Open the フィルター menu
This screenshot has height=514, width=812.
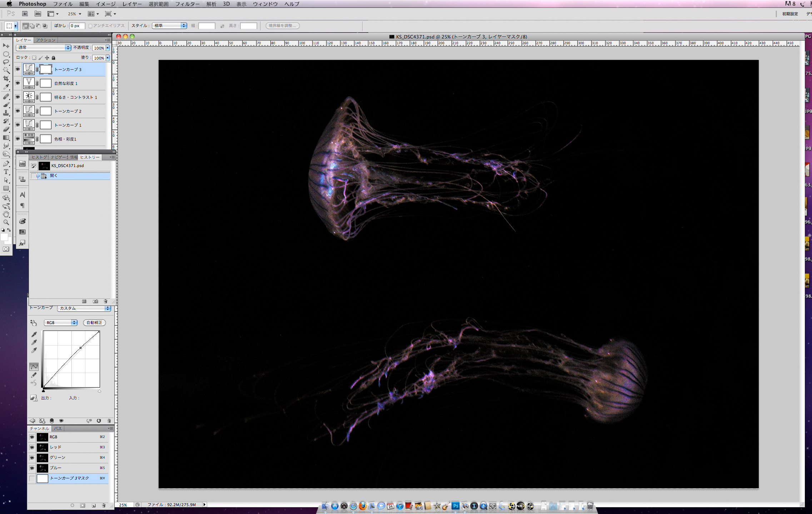pos(187,4)
